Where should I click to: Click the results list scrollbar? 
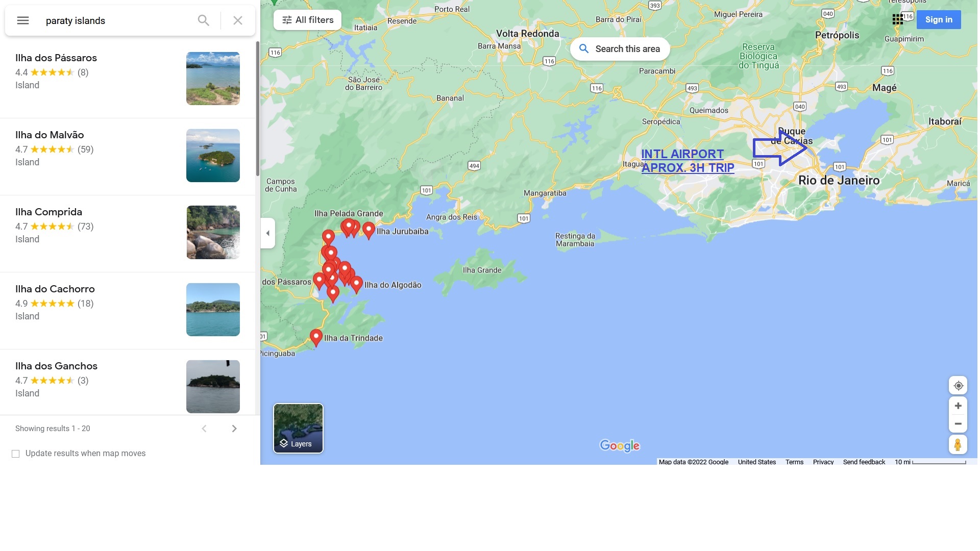tap(258, 109)
